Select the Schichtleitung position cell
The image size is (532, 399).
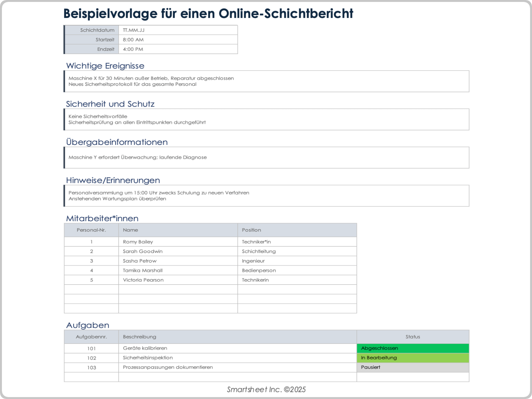coord(297,251)
